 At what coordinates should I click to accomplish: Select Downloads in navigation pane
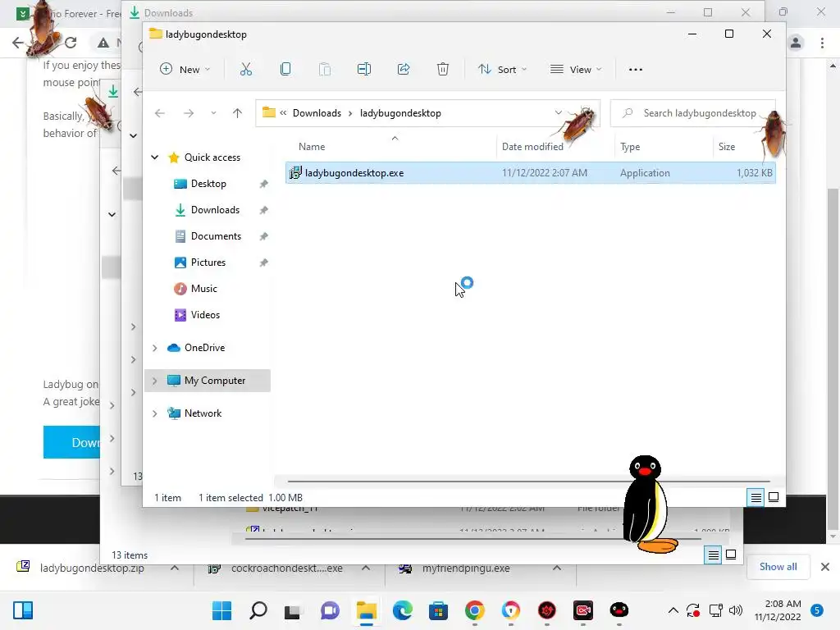point(215,210)
